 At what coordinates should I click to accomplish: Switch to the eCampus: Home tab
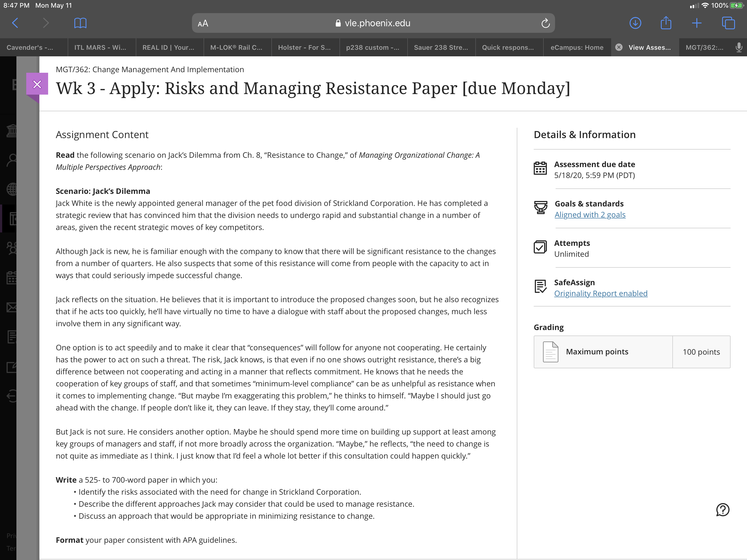(577, 48)
